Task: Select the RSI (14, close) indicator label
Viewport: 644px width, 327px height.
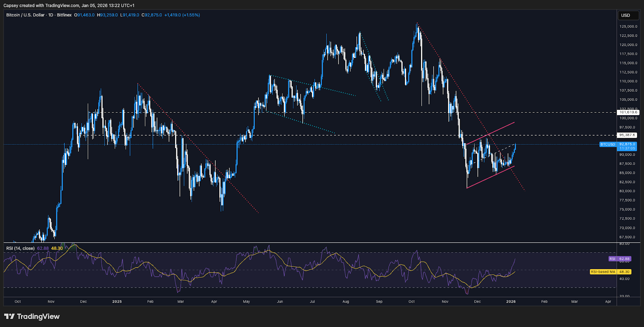Action: point(20,248)
